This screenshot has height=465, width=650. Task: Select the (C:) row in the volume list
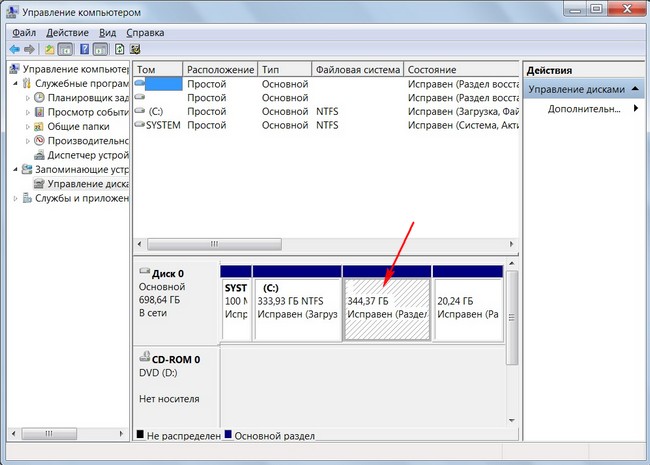[x=155, y=112]
